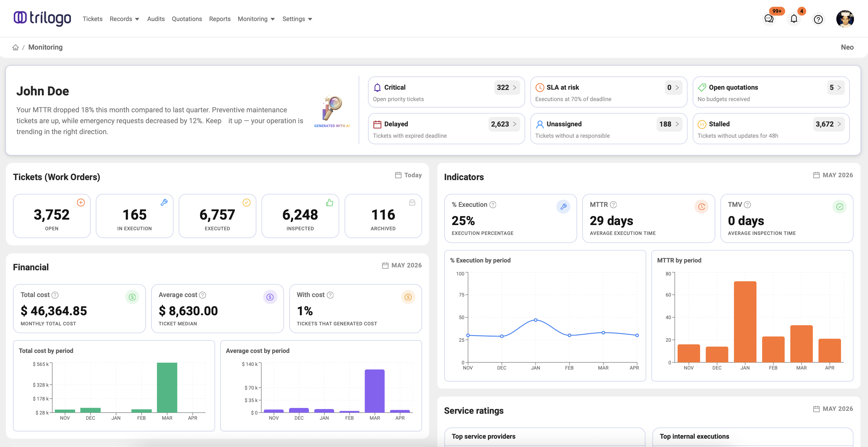868x447 pixels.
Task: Click the MAR bar in Total cost chart
Action: [167, 387]
